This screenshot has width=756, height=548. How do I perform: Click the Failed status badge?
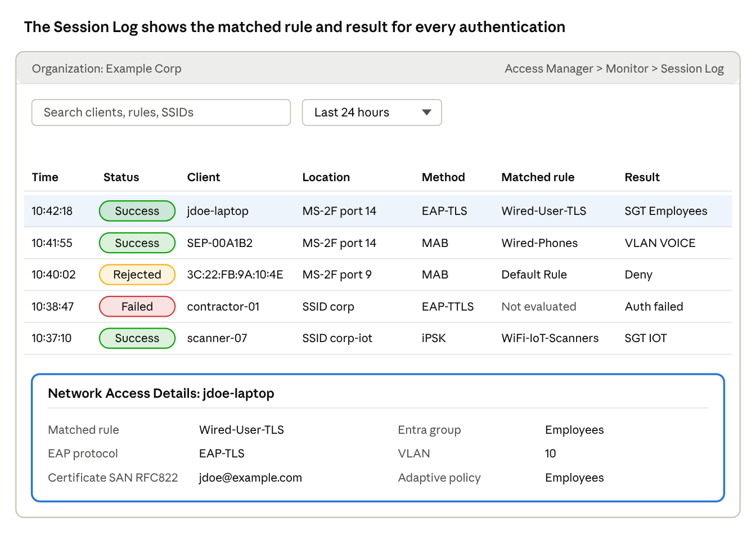pyautogui.click(x=137, y=307)
